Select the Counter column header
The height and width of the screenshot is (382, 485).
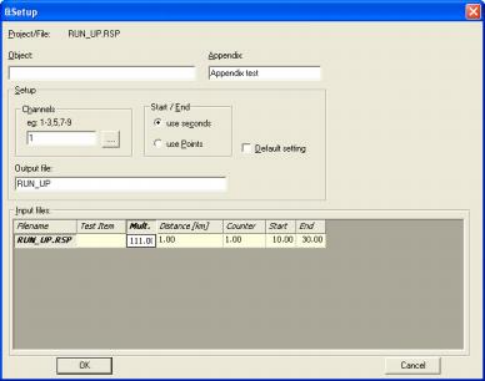244,226
